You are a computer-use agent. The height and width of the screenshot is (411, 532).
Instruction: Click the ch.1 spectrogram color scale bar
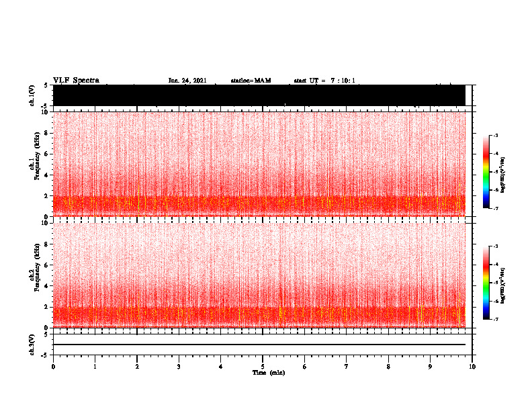click(x=486, y=172)
